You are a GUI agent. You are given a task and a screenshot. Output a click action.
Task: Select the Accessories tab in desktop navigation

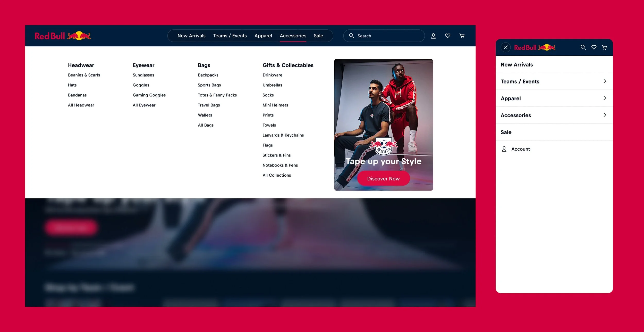tap(293, 36)
